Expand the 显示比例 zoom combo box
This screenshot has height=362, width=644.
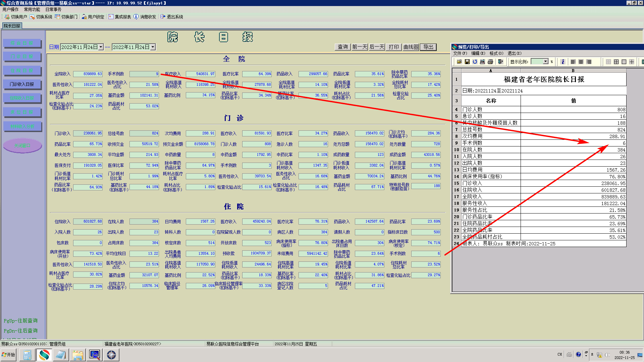tap(545, 62)
